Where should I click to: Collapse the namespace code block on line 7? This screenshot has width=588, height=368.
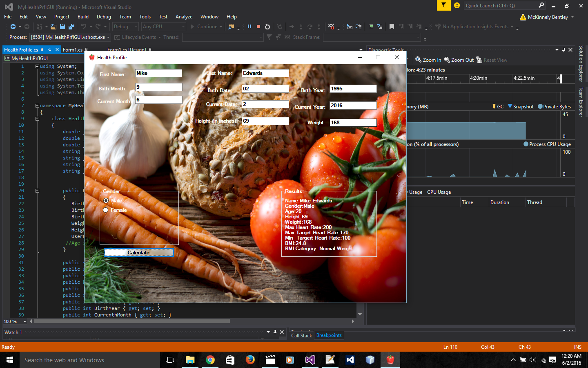coord(37,105)
